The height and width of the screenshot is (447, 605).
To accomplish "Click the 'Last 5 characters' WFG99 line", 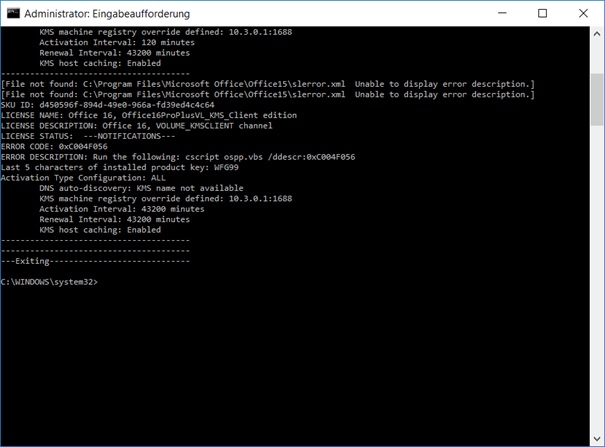I will [x=120, y=167].
